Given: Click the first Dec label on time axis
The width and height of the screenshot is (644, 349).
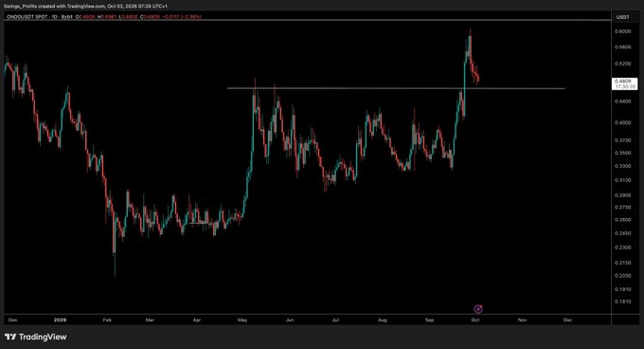Looking at the screenshot, I should 12,320.
